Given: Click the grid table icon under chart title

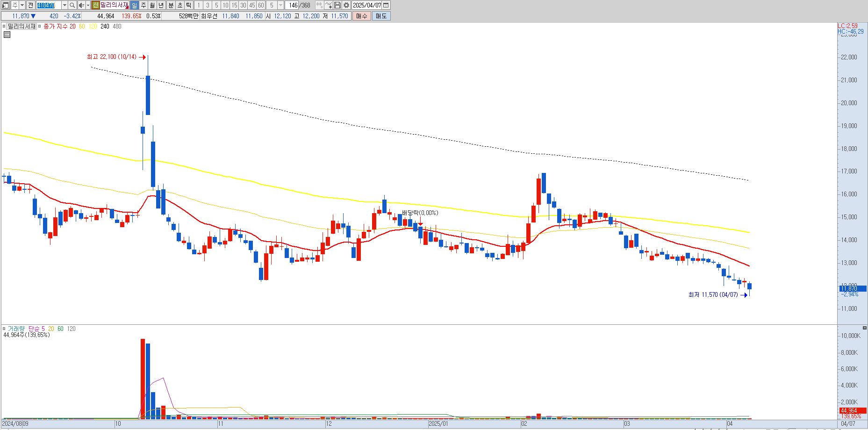Looking at the screenshot, I should [7, 35].
